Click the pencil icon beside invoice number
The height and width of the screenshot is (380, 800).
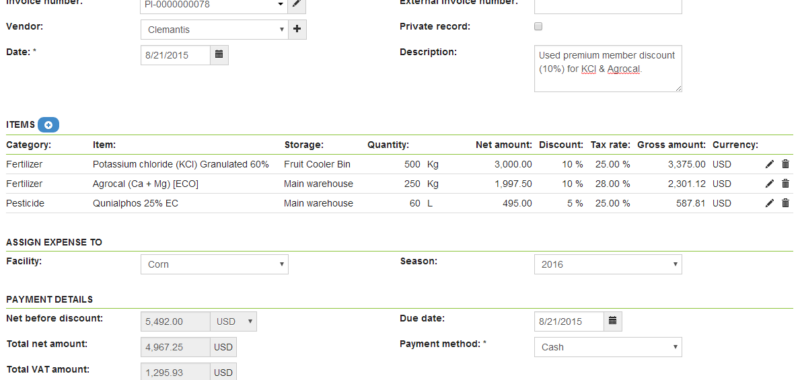pos(297,5)
